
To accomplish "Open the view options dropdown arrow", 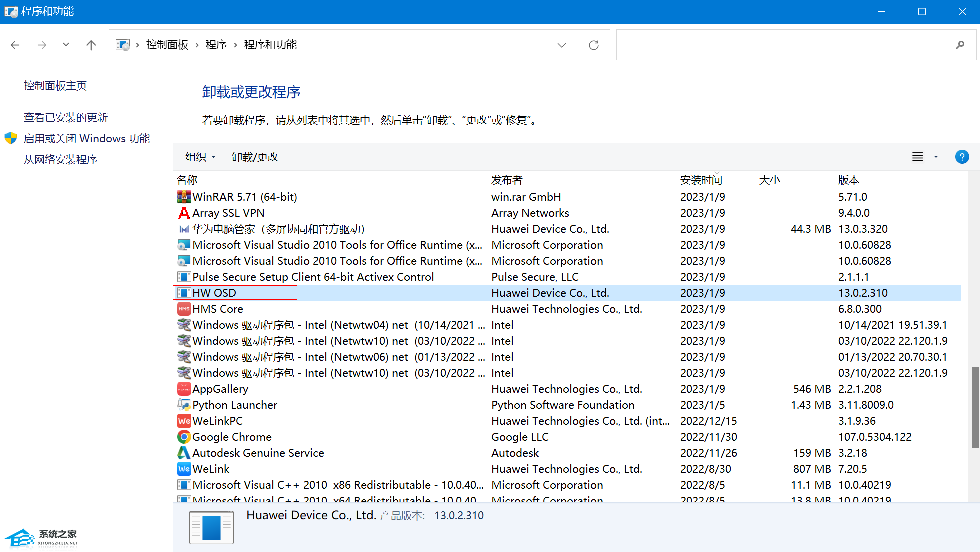I will 936,157.
